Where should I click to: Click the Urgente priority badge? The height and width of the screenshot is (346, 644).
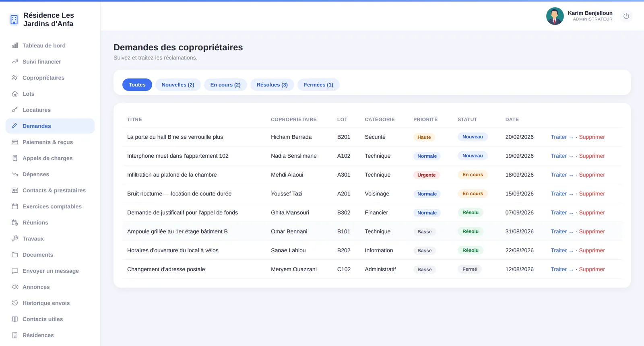point(426,175)
